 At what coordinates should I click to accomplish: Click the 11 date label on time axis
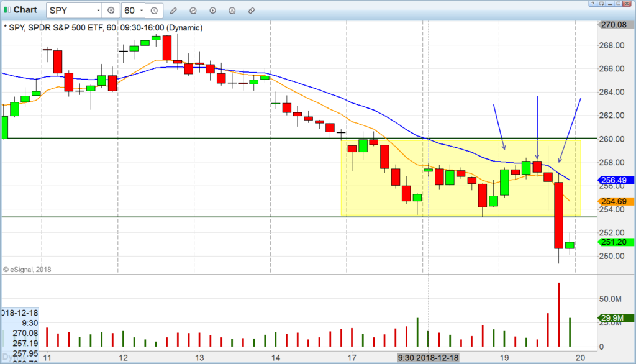point(47,358)
